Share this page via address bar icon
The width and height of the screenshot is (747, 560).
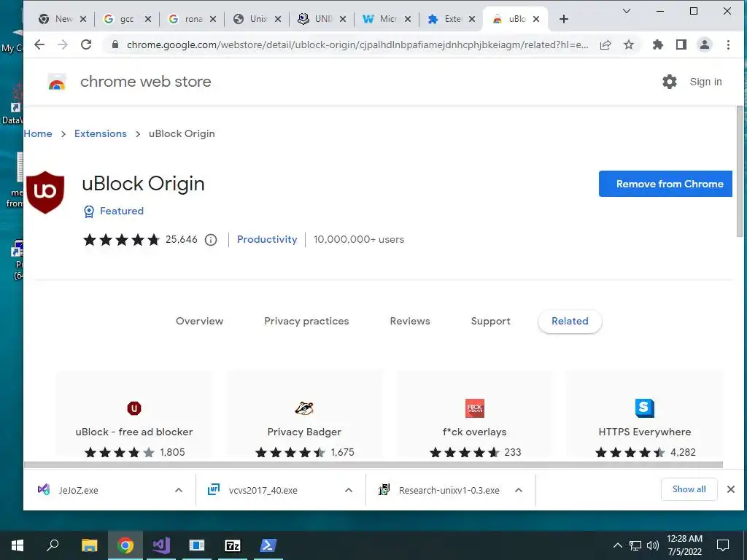[x=605, y=44]
